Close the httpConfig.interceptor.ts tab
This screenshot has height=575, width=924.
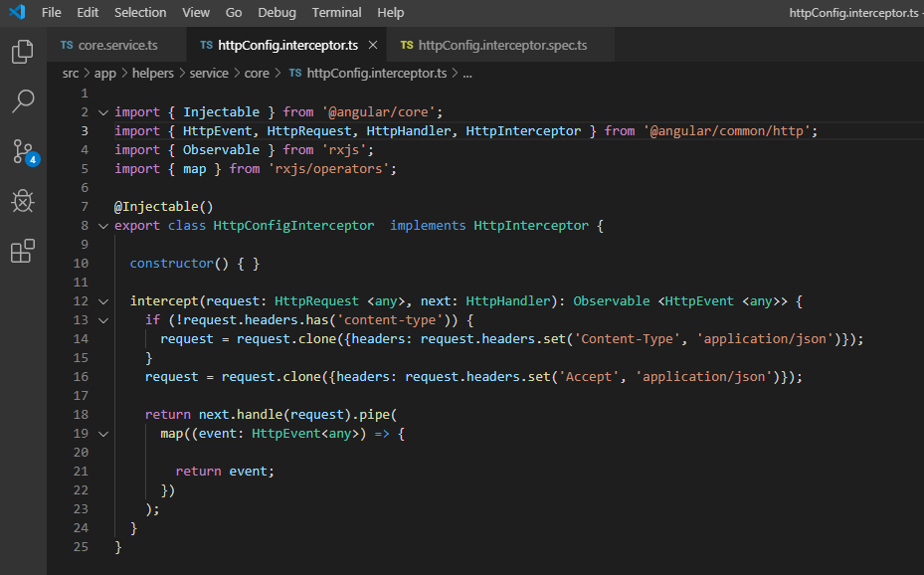[374, 45]
